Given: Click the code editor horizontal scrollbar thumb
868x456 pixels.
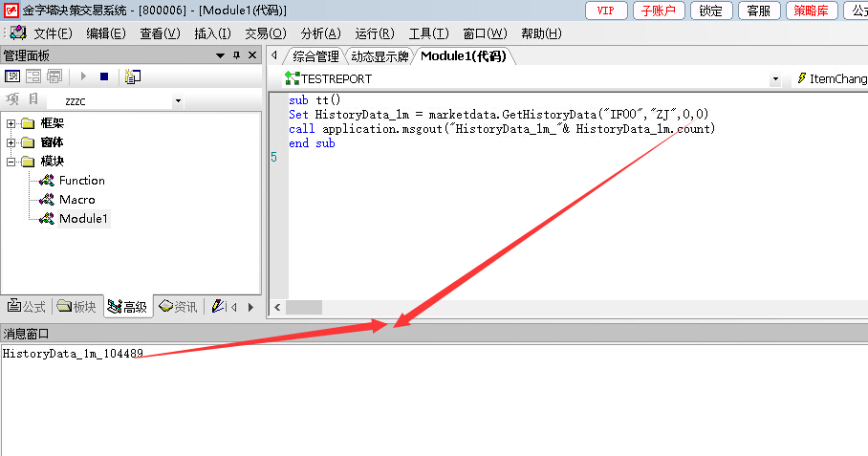Looking at the screenshot, I should [x=304, y=307].
